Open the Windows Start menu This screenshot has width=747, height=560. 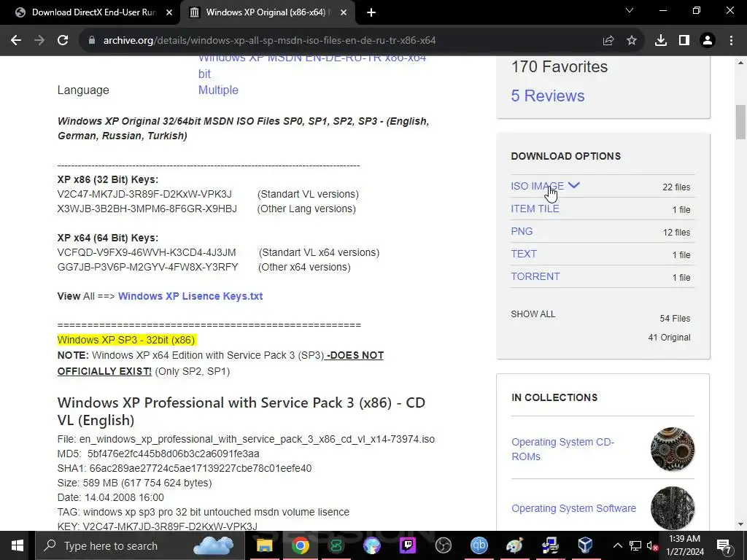tap(18, 545)
